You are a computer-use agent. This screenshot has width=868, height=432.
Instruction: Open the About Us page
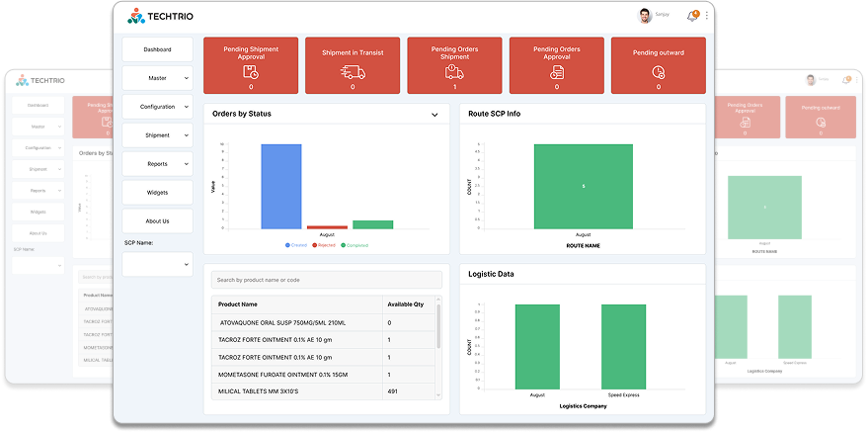click(157, 221)
